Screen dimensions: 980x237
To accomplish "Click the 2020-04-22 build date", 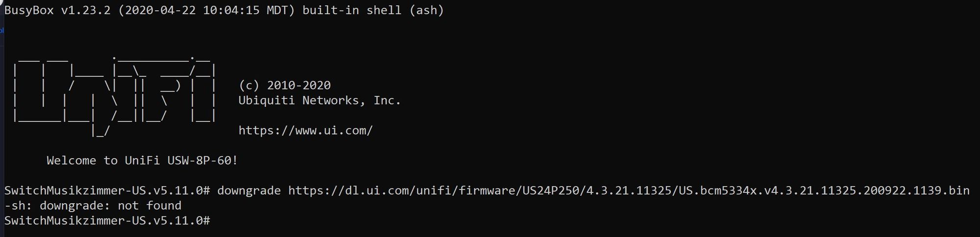I will point(160,10).
